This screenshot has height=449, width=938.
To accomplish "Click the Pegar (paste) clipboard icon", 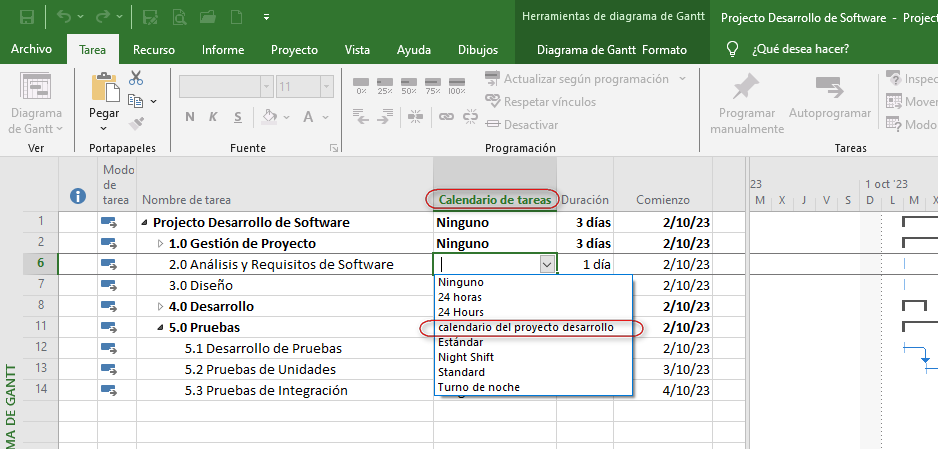I will coord(104,91).
